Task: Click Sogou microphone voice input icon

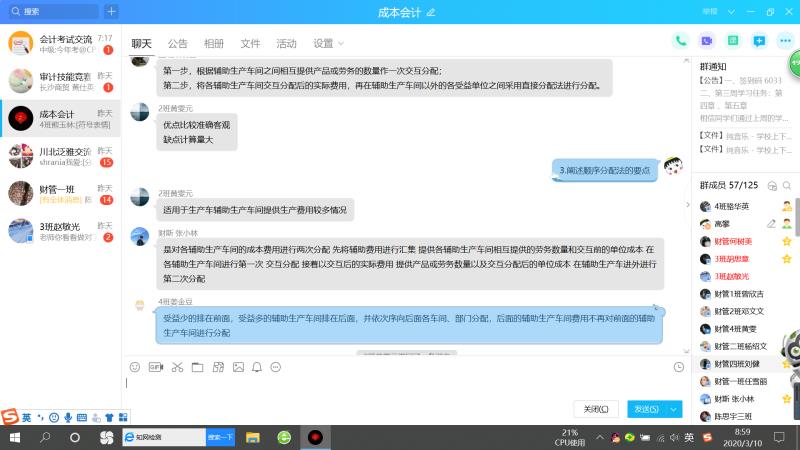Action: [x=68, y=417]
